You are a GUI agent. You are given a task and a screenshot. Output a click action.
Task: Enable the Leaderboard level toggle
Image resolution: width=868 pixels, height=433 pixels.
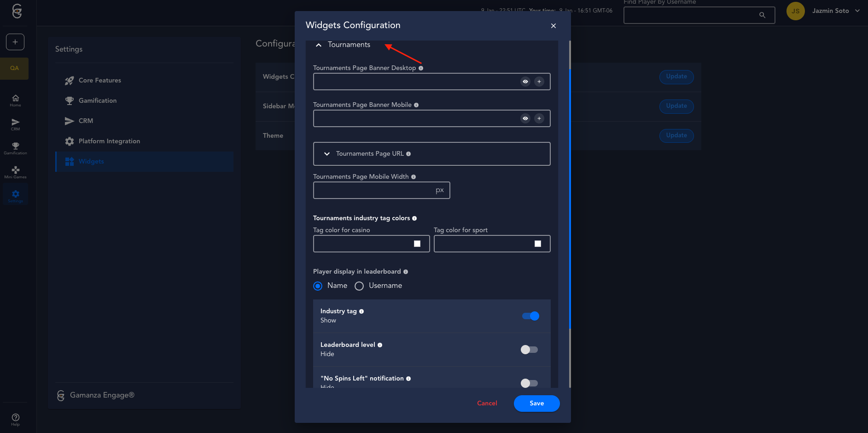point(529,350)
